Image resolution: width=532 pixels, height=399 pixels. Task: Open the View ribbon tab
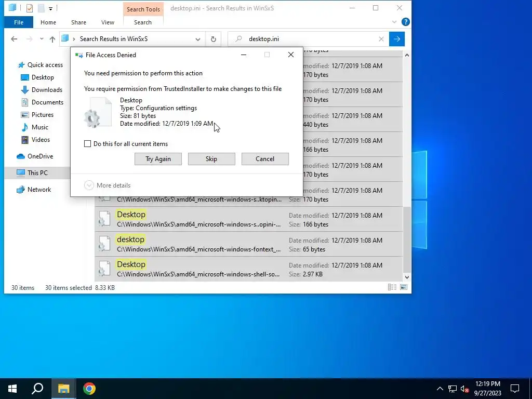click(108, 22)
